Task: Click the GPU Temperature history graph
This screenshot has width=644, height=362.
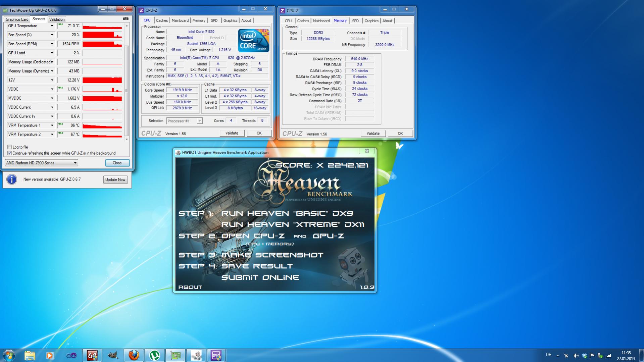Action: click(x=102, y=26)
